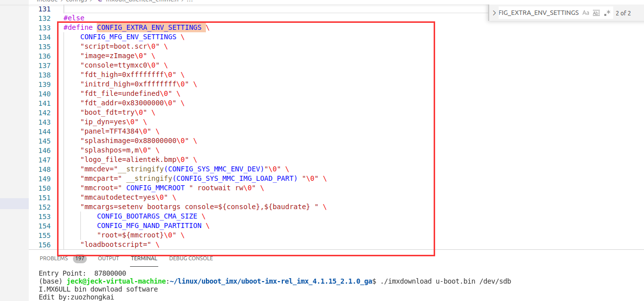Click the highlighted CONFIG_EXTRA_ENV_SETTINGS macro name
Screen dimensions: 644x301
tap(149, 28)
